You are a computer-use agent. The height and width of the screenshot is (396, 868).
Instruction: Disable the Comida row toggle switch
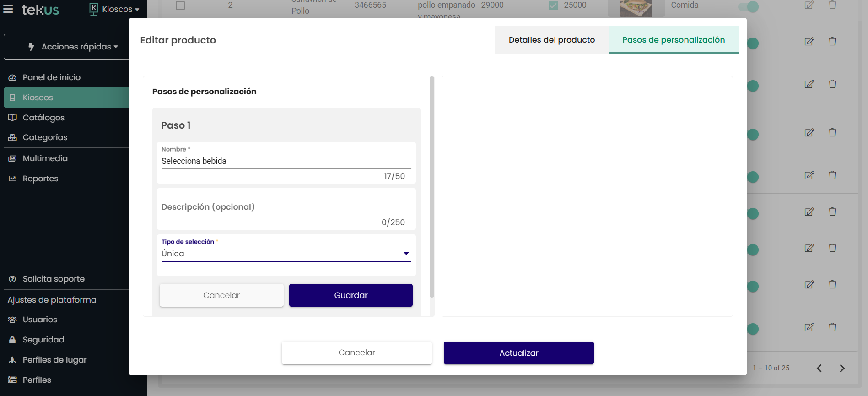pyautogui.click(x=749, y=6)
